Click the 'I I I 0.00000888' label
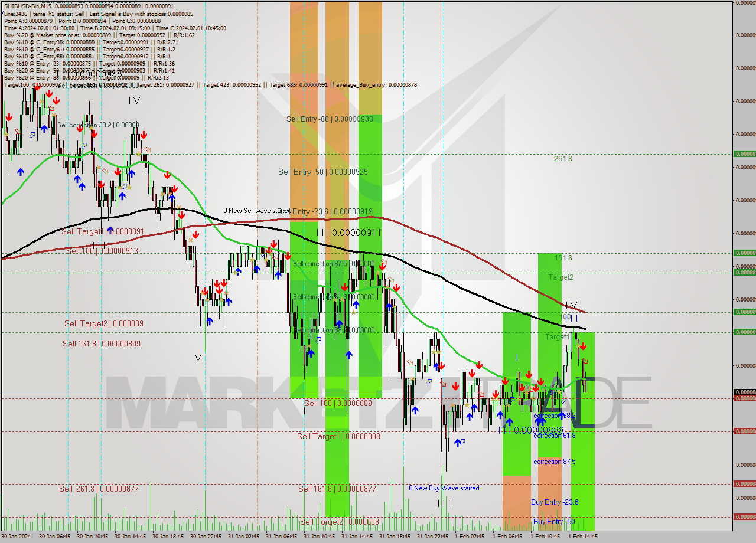This screenshot has width=756, height=543. pos(530,430)
